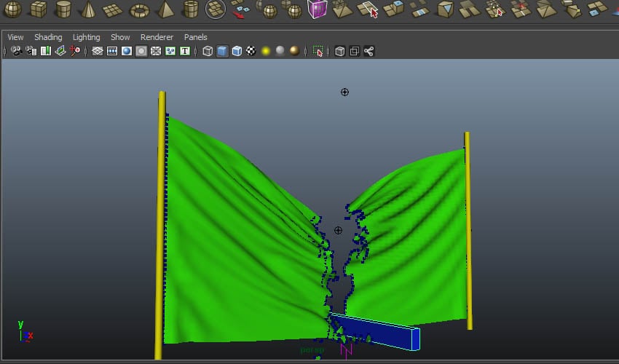The width and height of the screenshot is (619, 364).
Task: Create a polygon pyramid primitive
Action: 165,9
